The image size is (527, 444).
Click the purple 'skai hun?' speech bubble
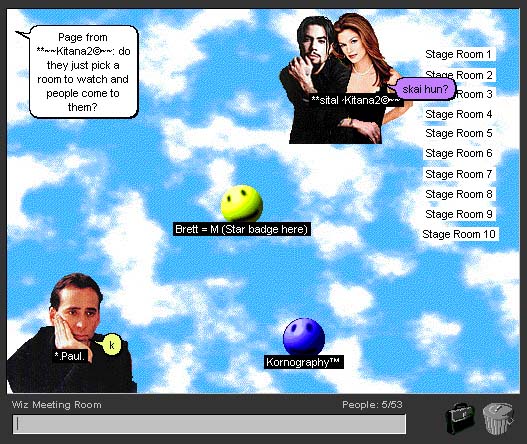[424, 89]
